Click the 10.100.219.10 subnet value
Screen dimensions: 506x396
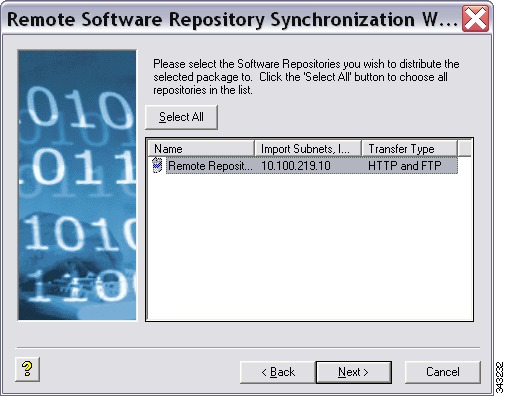pyautogui.click(x=296, y=166)
